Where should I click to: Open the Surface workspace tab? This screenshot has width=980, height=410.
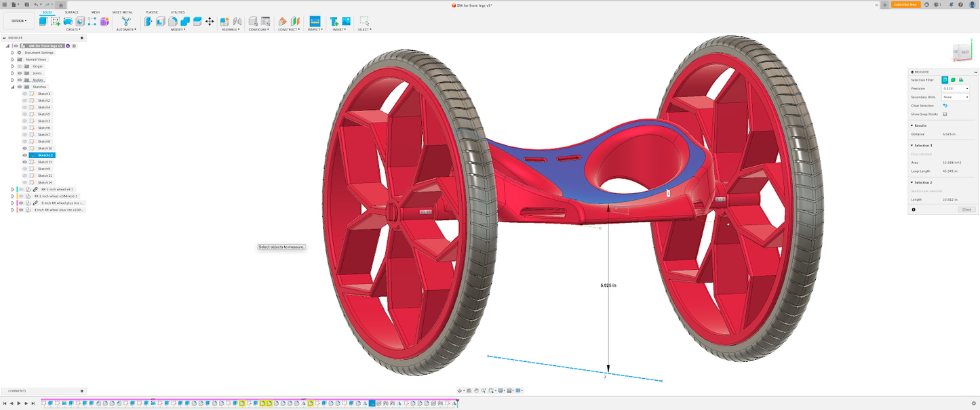71,12
